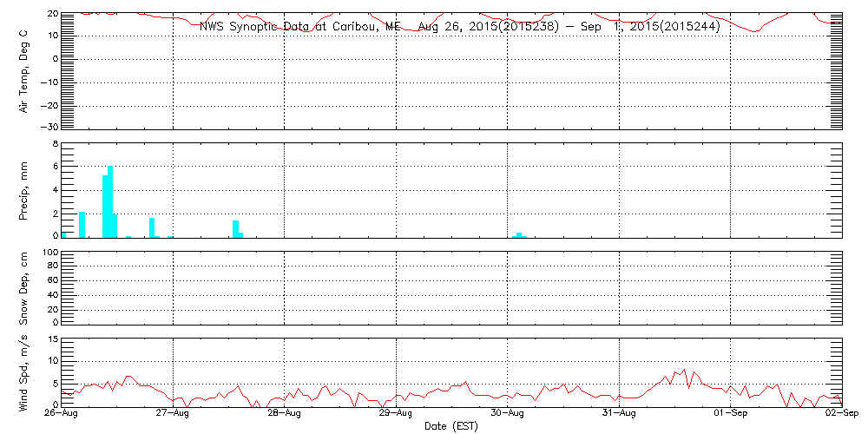Click the chart title mentioning Caribou, ME
This screenshot has width=868, height=434.
pos(459,27)
